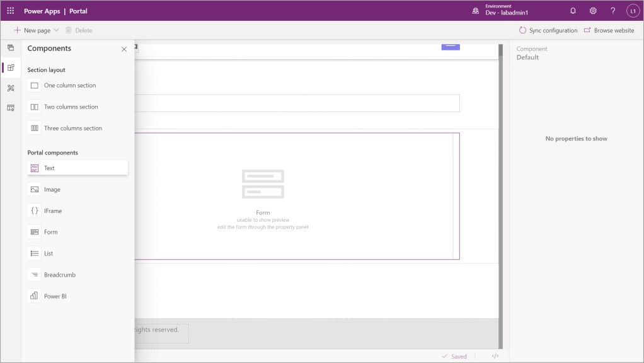Screen dimensions: 644x363
Task: Click Sync configuration
Action: tap(548, 30)
